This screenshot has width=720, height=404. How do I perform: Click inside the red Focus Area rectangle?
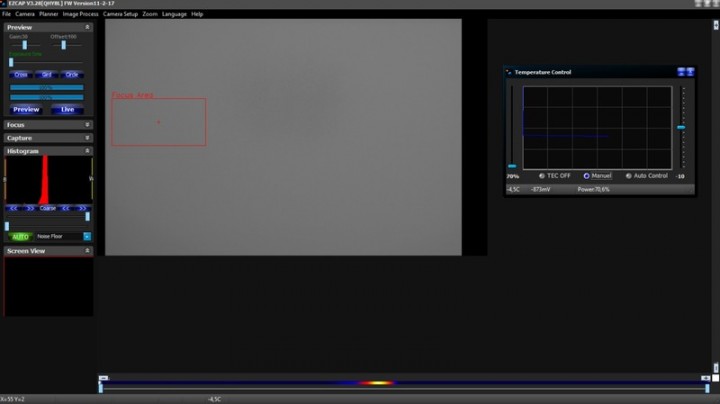(158, 122)
